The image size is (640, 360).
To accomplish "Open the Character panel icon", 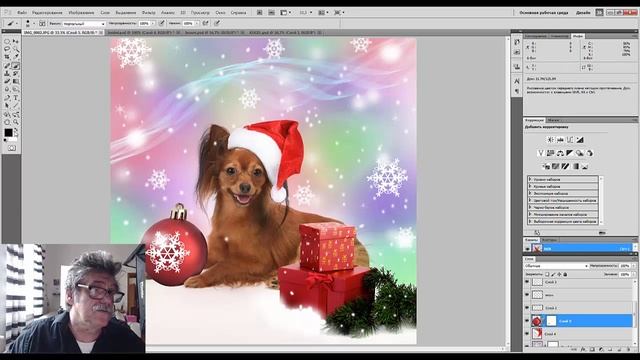I will [517, 81].
